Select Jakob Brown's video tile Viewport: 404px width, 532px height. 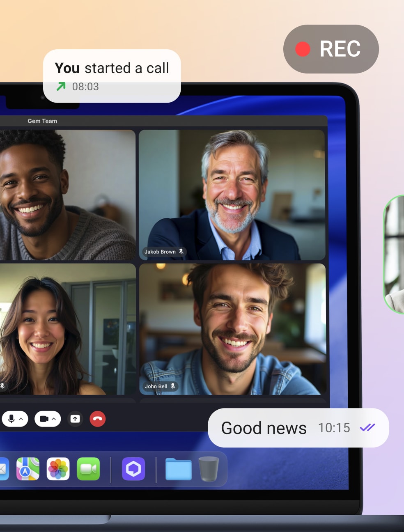(x=232, y=195)
